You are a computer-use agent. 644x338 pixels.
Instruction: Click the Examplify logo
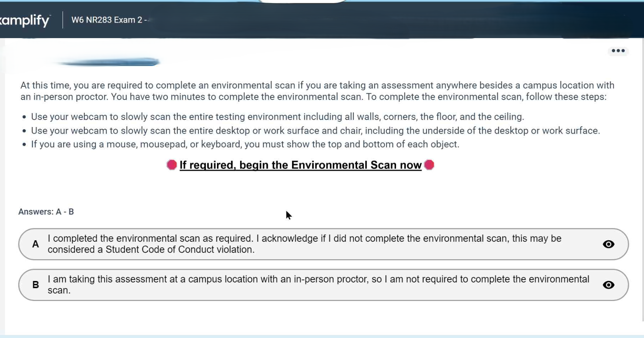coord(24,20)
